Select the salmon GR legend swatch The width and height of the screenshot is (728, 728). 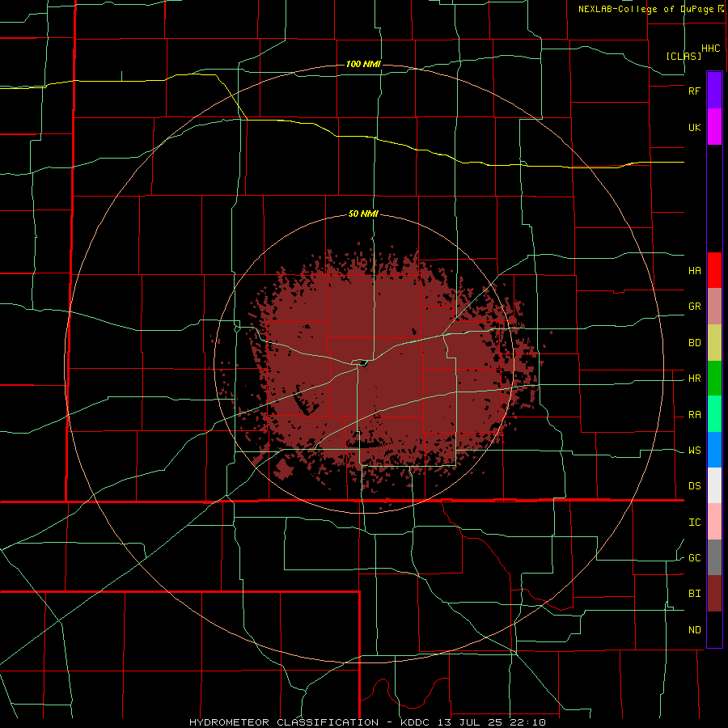(x=714, y=306)
